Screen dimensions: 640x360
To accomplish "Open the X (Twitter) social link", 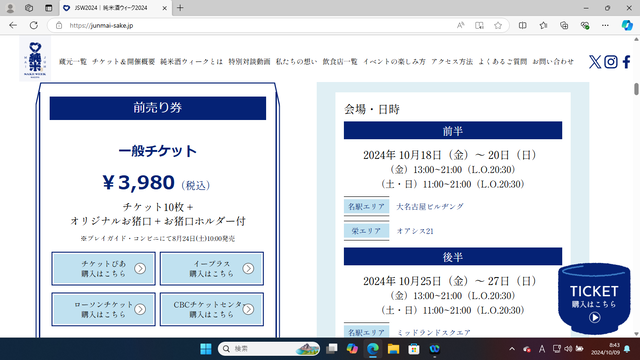I will (595, 62).
